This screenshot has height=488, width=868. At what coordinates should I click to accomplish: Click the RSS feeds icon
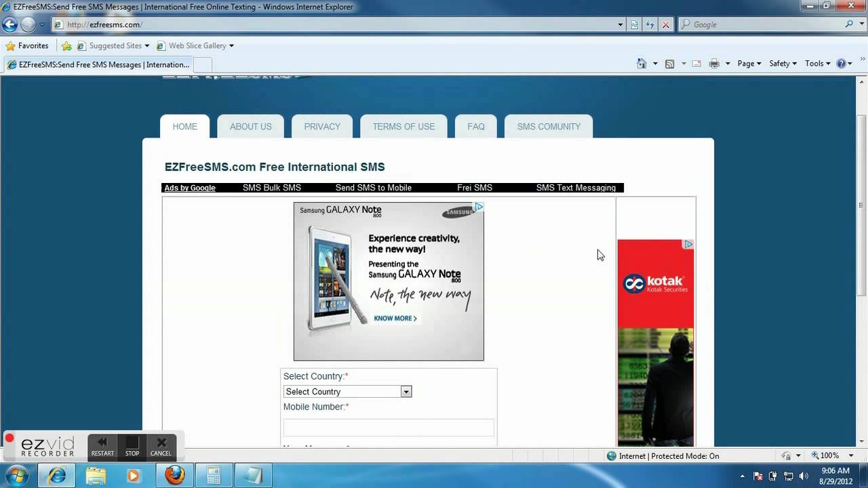click(670, 63)
